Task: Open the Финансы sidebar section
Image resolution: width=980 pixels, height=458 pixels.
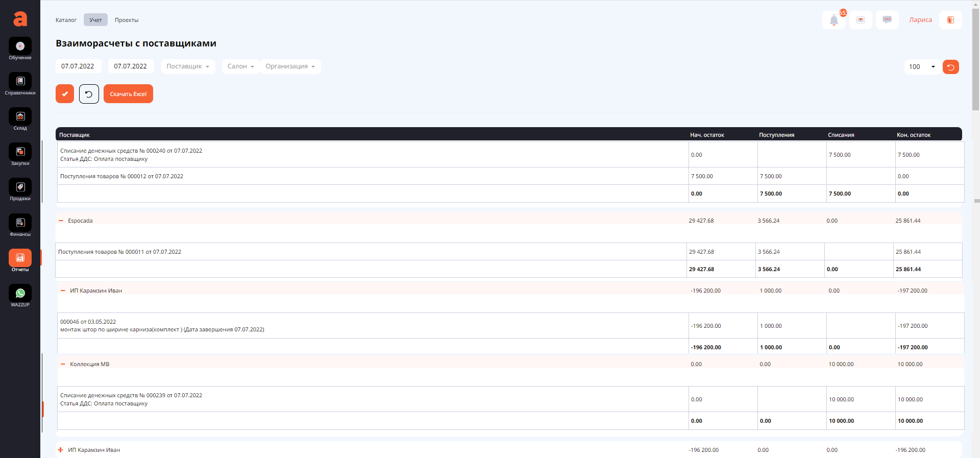Action: (x=20, y=223)
